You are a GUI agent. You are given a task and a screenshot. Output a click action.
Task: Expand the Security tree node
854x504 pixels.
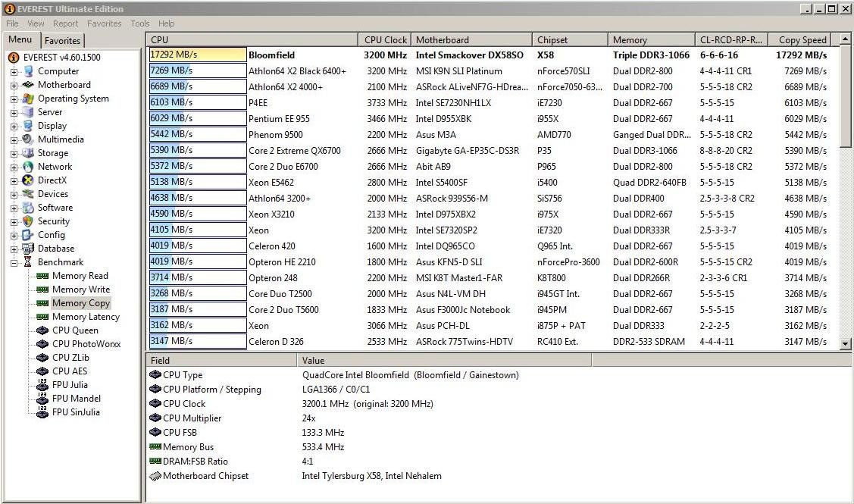click(x=14, y=222)
